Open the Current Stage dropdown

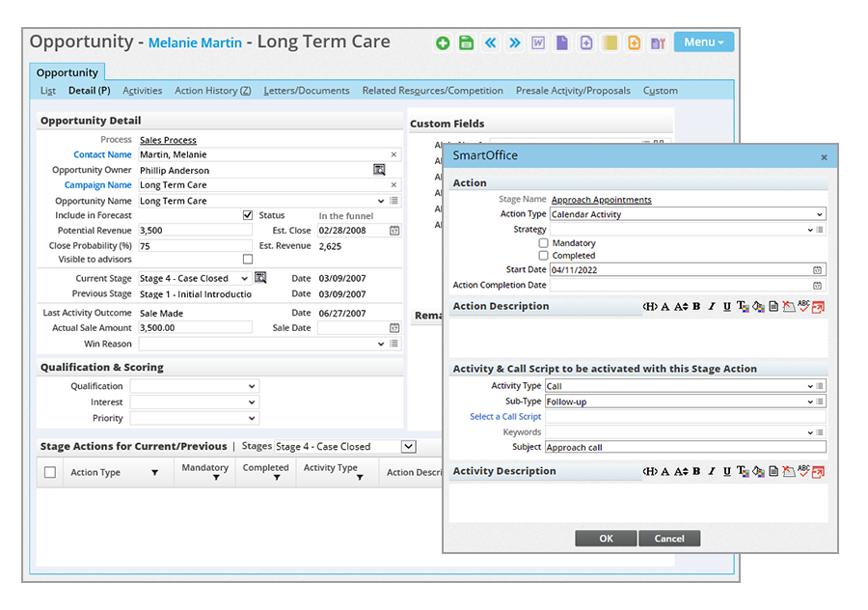(x=244, y=278)
